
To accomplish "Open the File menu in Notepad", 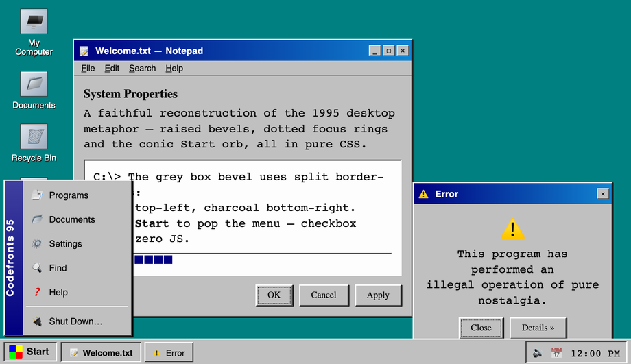I will point(88,69).
